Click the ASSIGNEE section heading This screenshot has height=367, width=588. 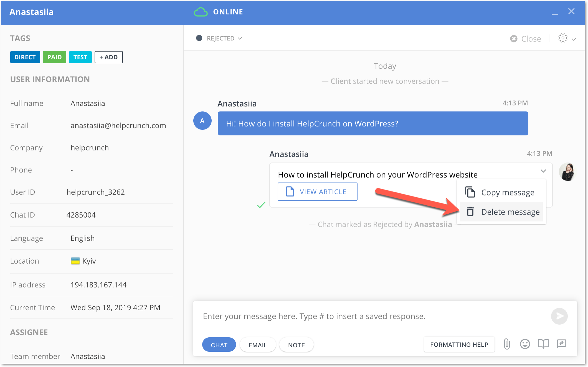29,332
